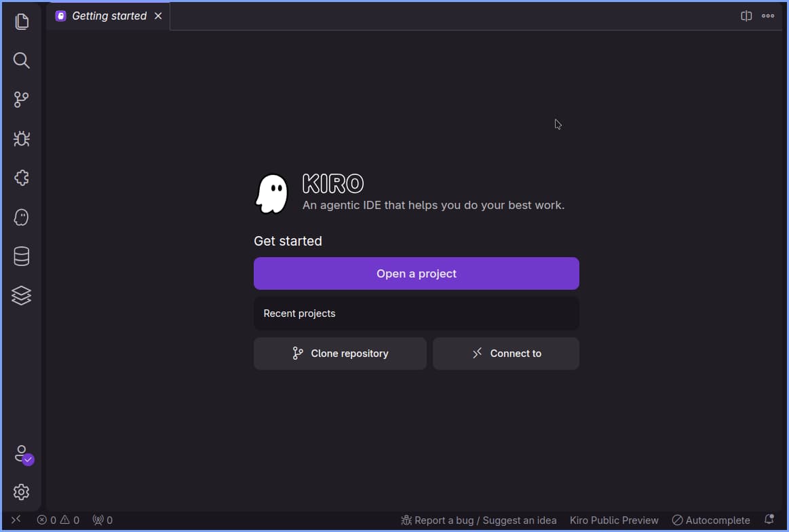Viewport: 789px width, 532px height.
Task: Open the Search view
Action: point(21,60)
